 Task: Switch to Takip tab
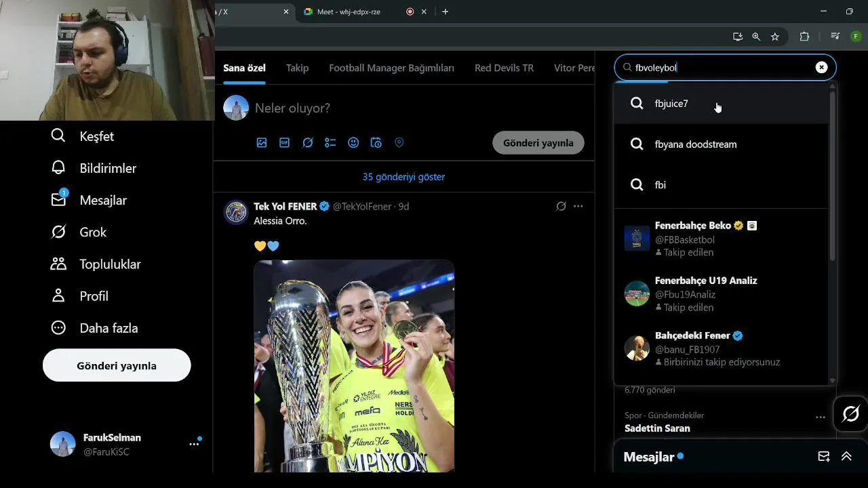[x=297, y=68]
